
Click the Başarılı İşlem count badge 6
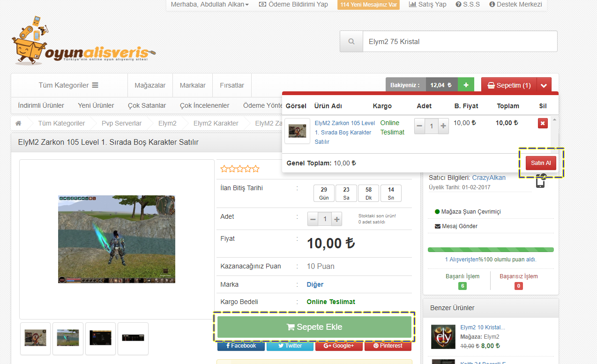pyautogui.click(x=463, y=286)
